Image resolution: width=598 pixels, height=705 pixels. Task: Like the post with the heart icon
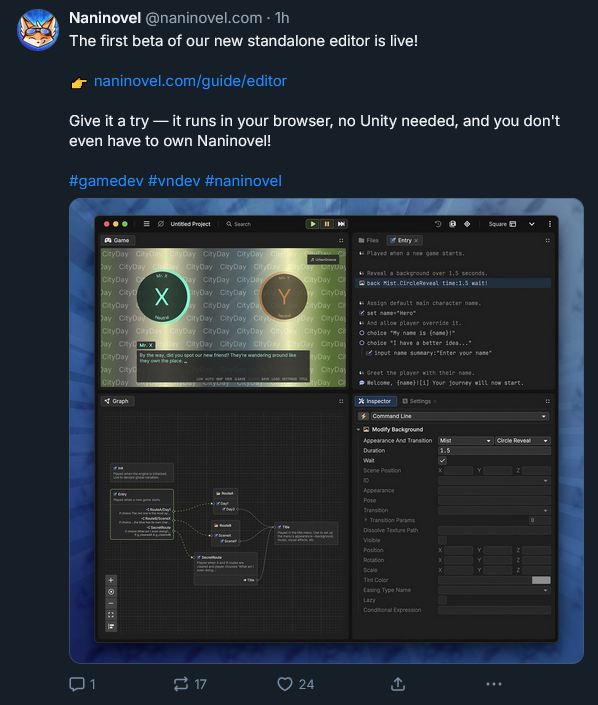click(x=285, y=684)
